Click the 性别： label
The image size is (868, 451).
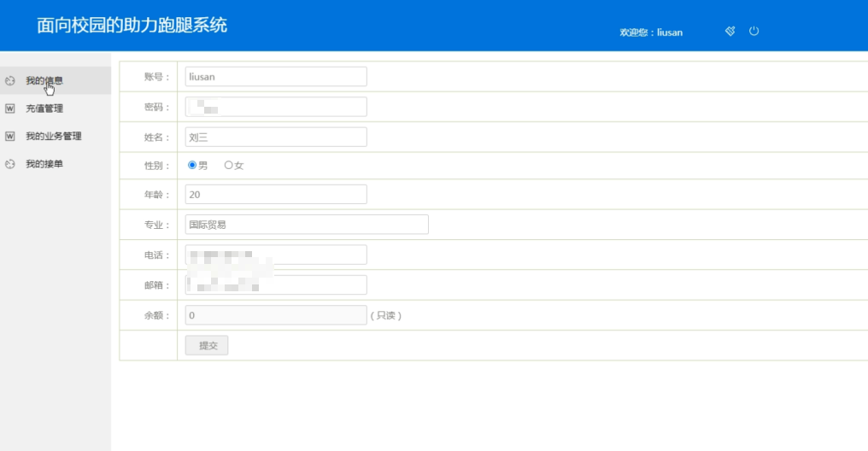click(156, 166)
